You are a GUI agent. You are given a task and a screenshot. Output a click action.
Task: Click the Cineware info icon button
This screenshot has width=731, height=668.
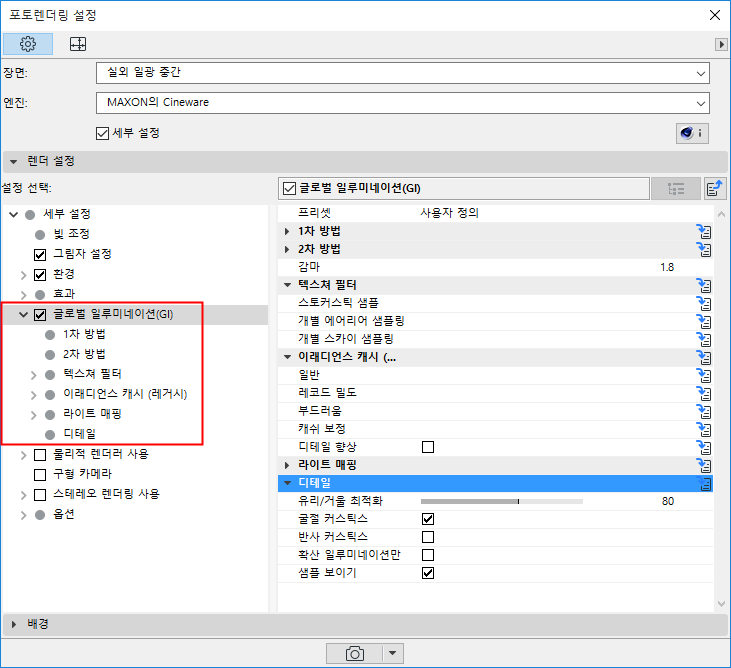coord(692,133)
